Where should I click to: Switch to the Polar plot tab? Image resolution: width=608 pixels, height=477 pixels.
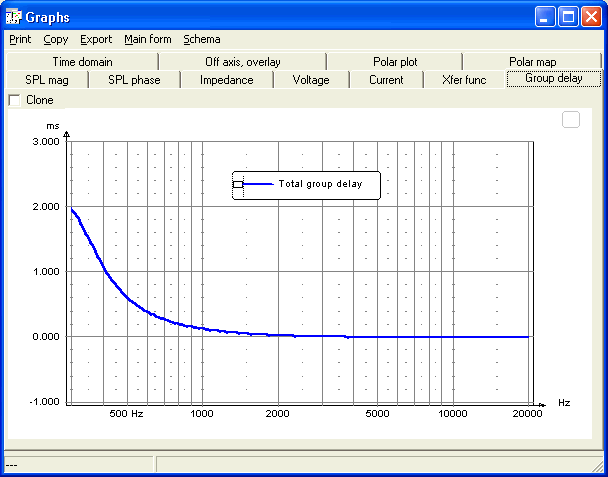click(395, 62)
